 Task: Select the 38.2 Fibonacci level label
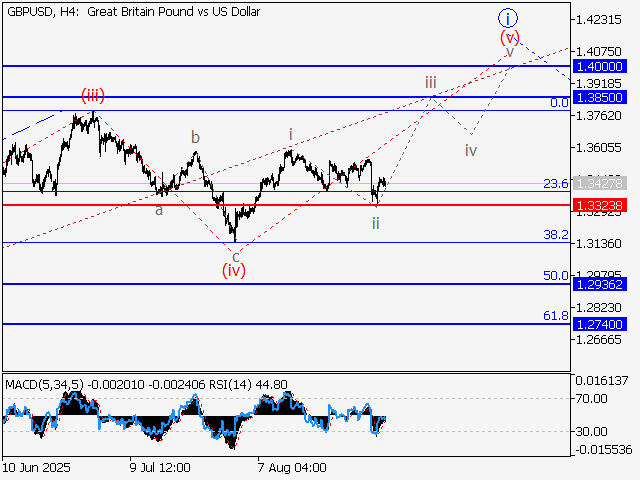click(x=555, y=234)
